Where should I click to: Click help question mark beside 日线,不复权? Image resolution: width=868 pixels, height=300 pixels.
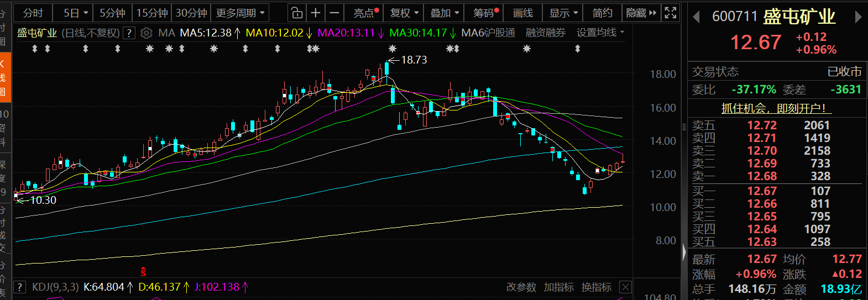pyautogui.click(x=129, y=33)
